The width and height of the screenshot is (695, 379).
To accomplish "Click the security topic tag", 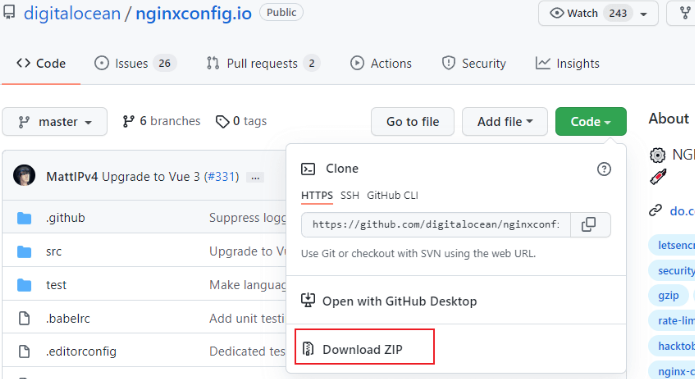I will 672,270.
